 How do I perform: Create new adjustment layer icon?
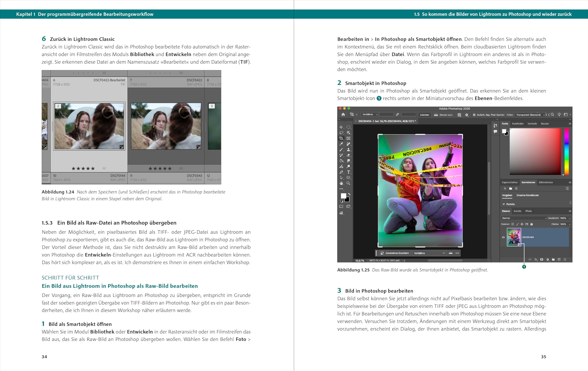(x=548, y=259)
